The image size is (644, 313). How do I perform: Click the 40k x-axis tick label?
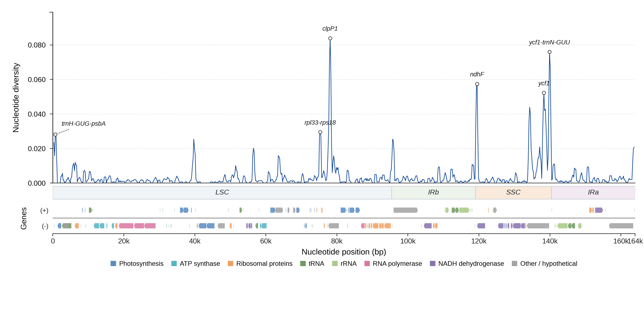[195, 241]
